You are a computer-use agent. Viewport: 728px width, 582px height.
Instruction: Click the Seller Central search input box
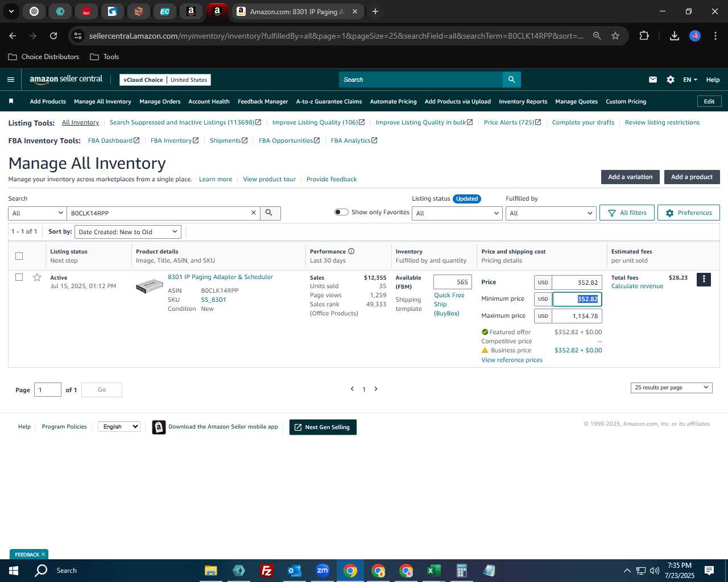(421, 80)
